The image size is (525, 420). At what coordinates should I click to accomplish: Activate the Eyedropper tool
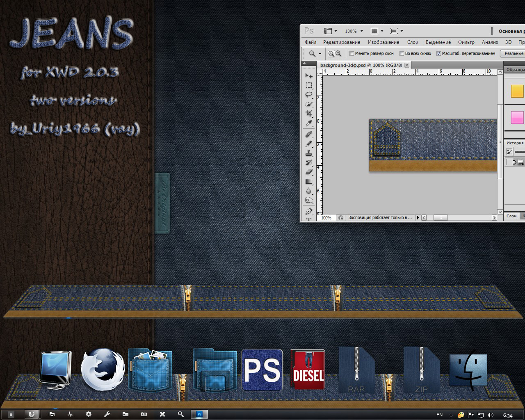point(309,123)
